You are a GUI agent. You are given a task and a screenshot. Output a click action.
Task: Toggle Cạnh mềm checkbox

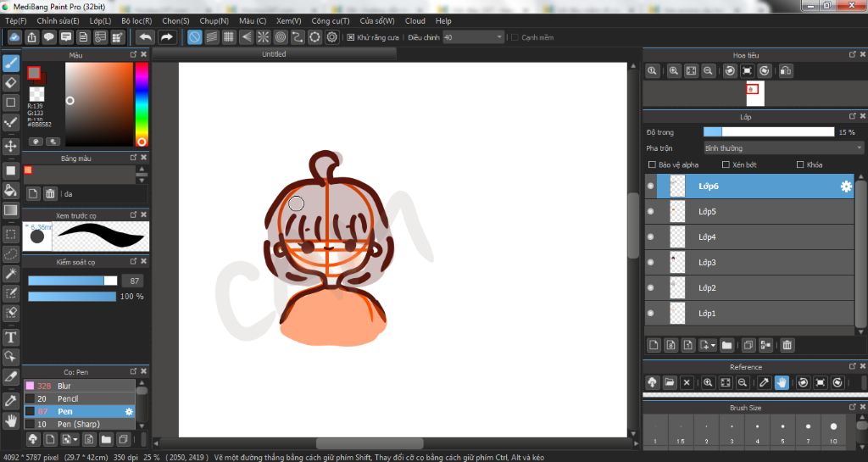[x=515, y=37]
